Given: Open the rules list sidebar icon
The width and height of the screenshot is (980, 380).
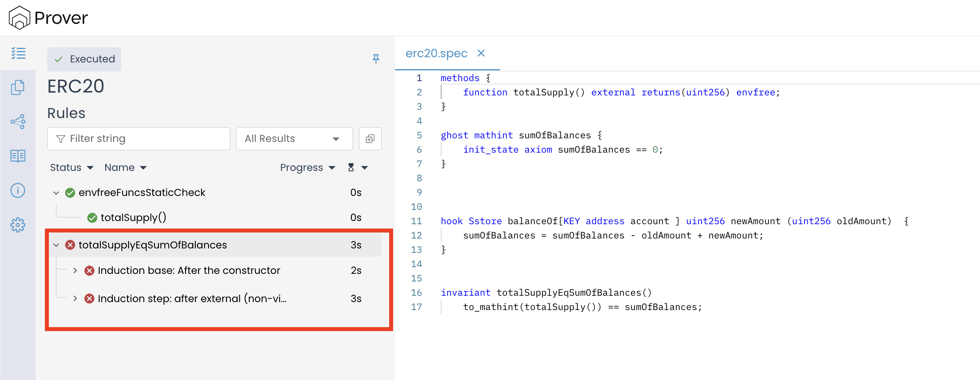Looking at the screenshot, I should point(18,53).
